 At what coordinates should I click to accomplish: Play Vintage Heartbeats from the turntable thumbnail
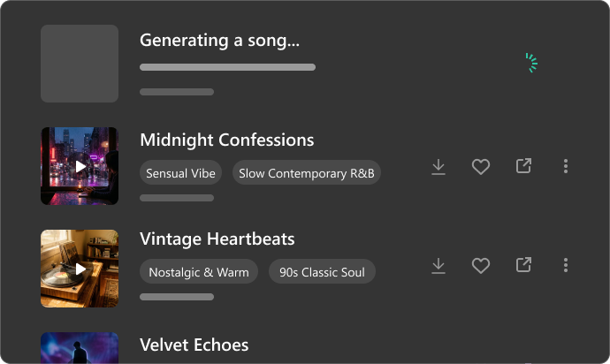80,269
